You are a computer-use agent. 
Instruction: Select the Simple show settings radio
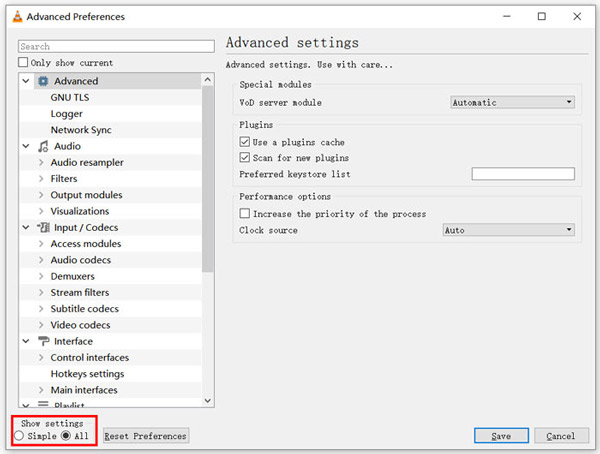tap(19, 436)
